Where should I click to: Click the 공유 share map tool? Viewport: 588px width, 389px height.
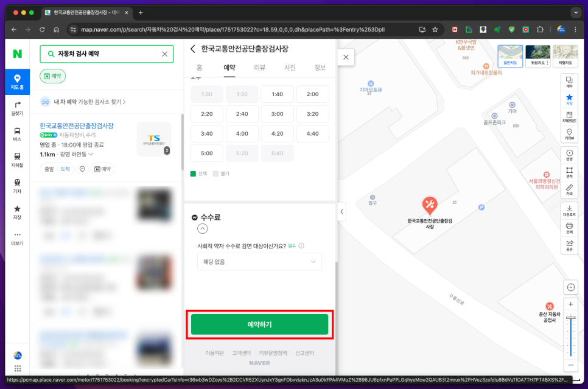569,245
